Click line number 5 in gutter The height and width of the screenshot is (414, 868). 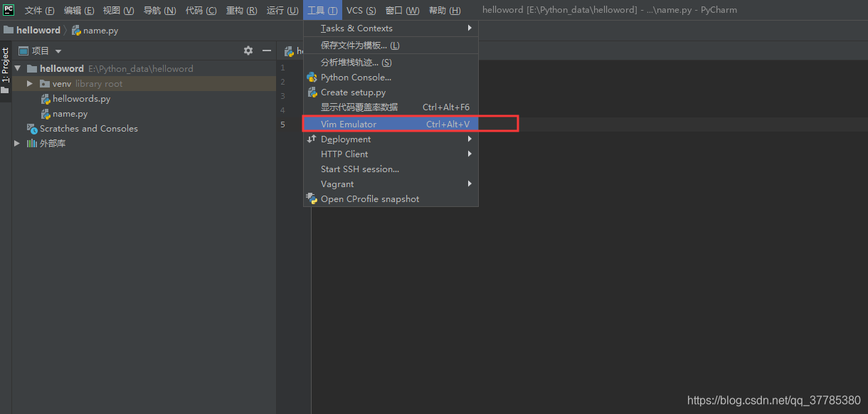pos(283,124)
